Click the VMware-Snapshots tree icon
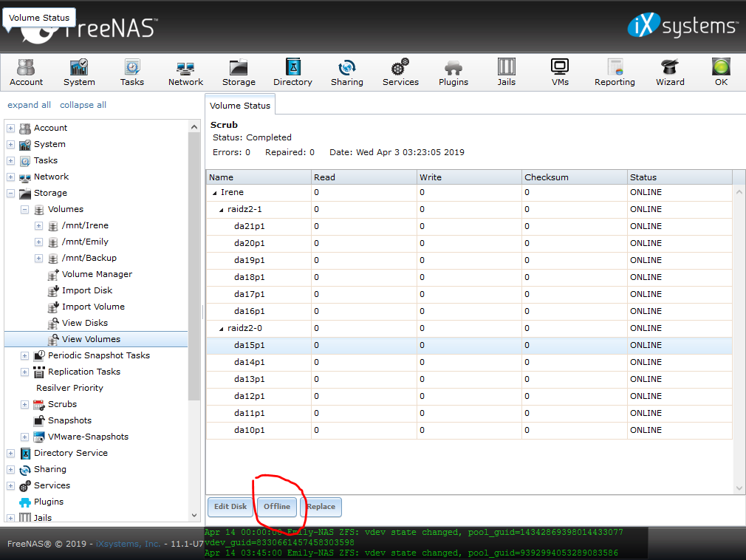 pos(39,437)
